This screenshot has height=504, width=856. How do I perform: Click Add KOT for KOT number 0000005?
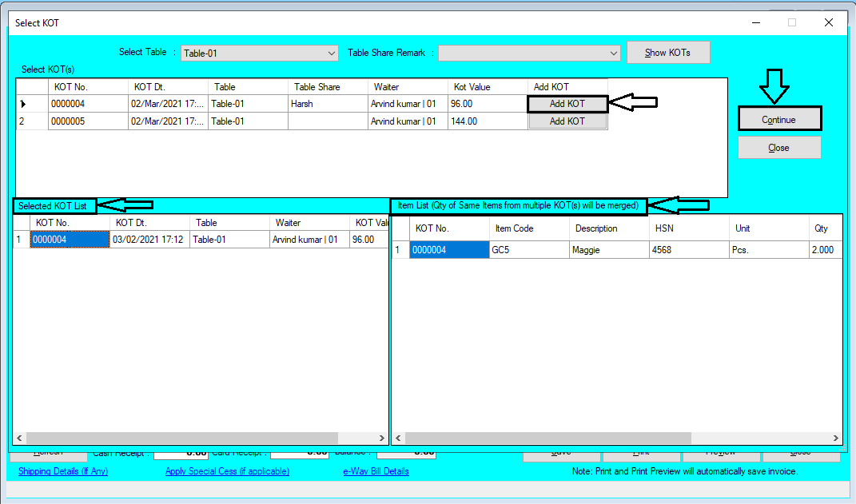[x=567, y=121]
